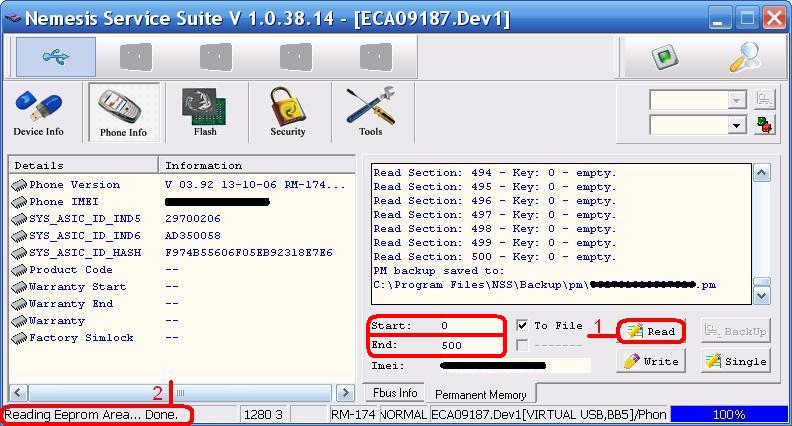Click log line Read Section: 500

[x=495, y=257]
